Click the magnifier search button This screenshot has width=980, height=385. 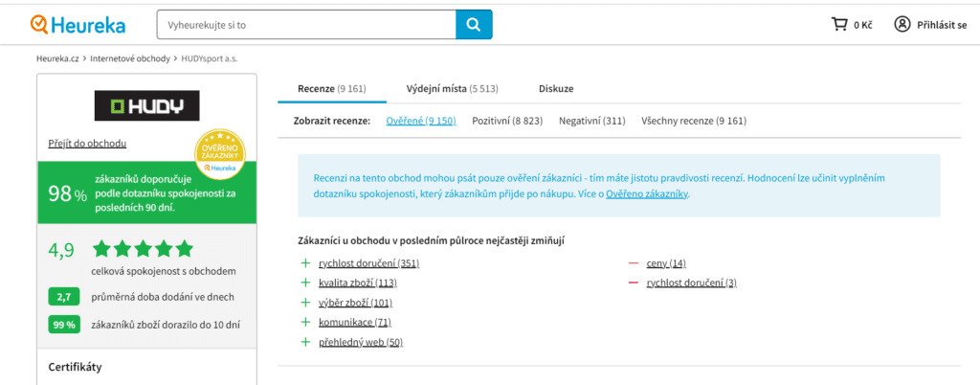[x=474, y=24]
